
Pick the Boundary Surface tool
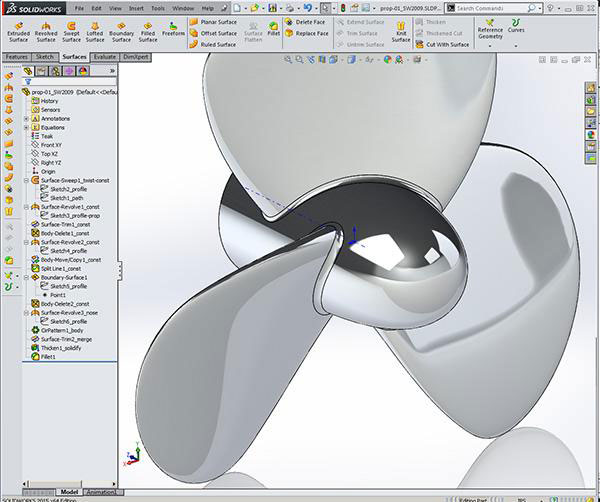coord(121,28)
